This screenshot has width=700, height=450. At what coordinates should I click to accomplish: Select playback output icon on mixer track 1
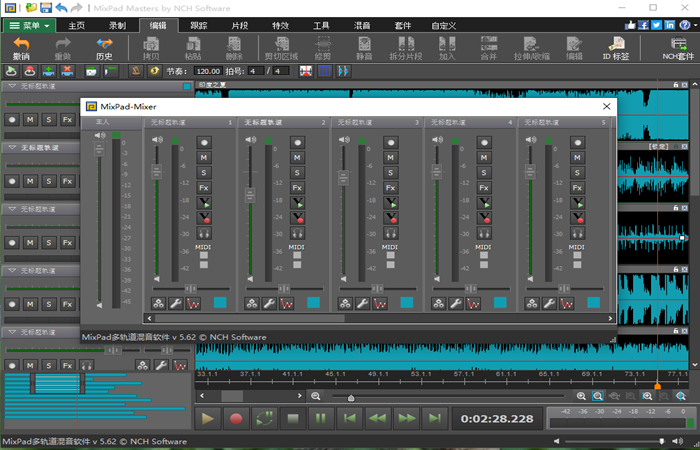(x=204, y=203)
